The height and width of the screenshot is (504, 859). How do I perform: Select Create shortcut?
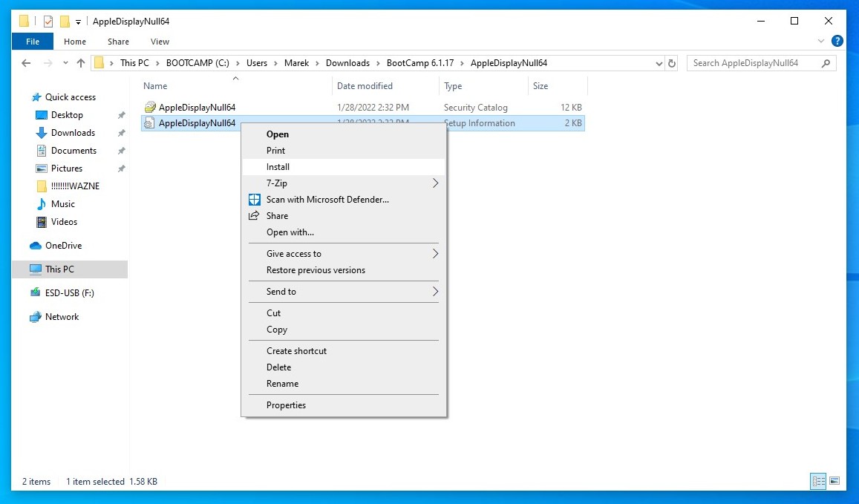tap(344, 351)
